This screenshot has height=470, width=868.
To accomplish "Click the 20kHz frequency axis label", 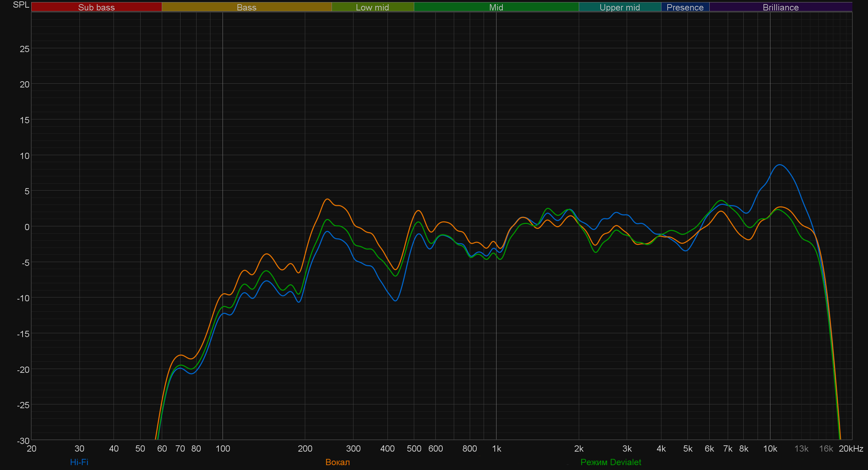I will (x=851, y=449).
